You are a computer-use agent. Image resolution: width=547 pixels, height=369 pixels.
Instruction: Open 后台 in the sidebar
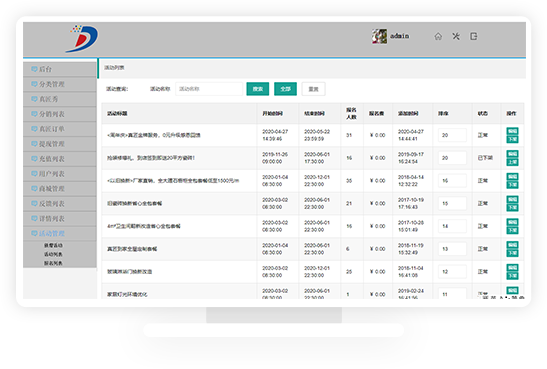click(x=60, y=69)
